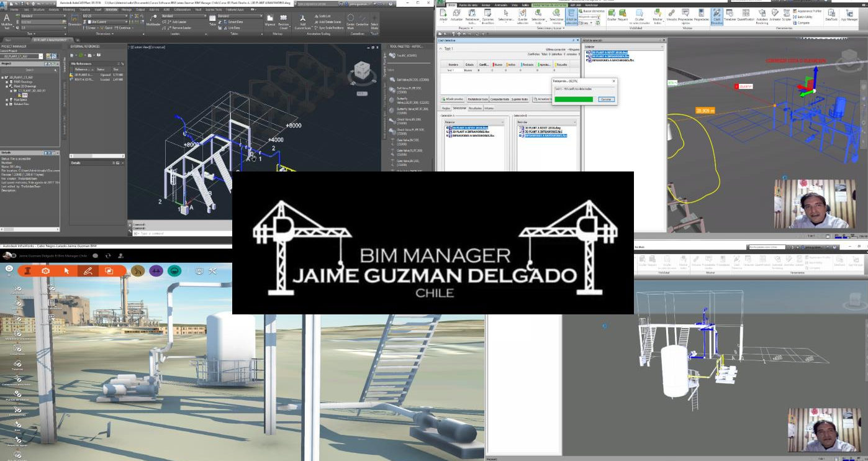The width and height of the screenshot is (868, 461).
Task: Toggle TimeLiner in top Navisworks ribbon
Action: point(730,16)
